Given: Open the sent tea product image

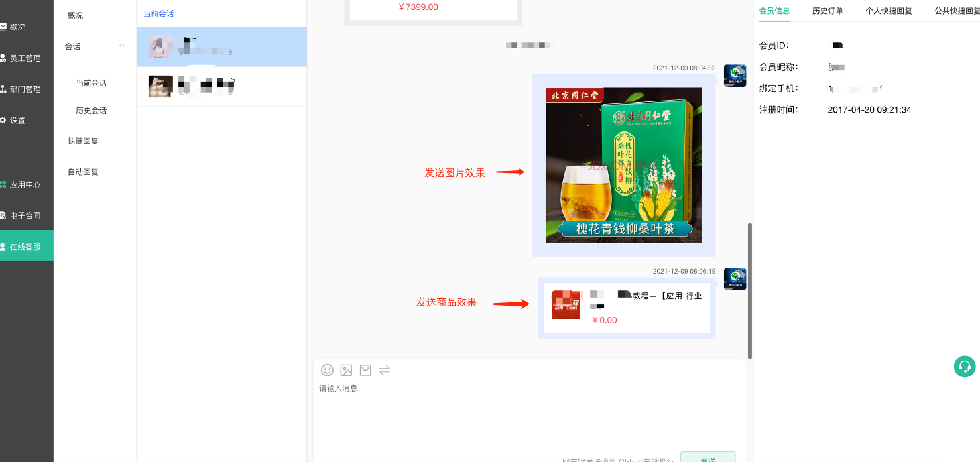Looking at the screenshot, I should 624,165.
